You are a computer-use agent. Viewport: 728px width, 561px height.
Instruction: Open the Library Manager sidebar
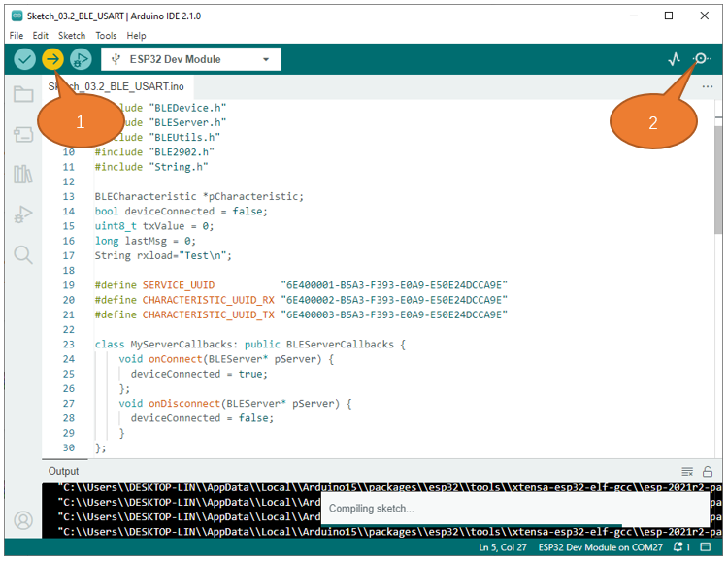(23, 174)
